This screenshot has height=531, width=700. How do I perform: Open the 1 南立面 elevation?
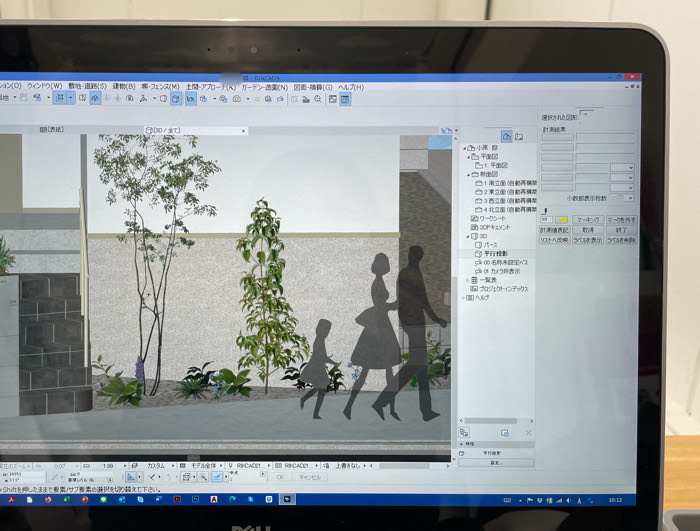pyautogui.click(x=506, y=183)
